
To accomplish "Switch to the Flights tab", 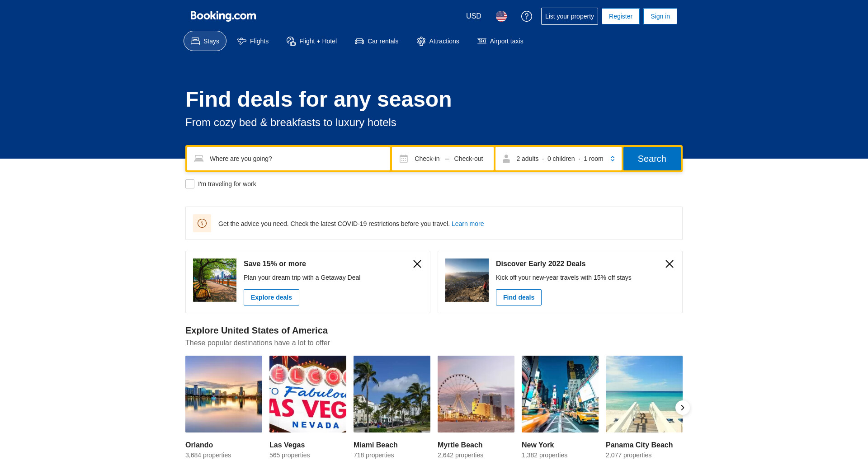I will click(x=253, y=41).
